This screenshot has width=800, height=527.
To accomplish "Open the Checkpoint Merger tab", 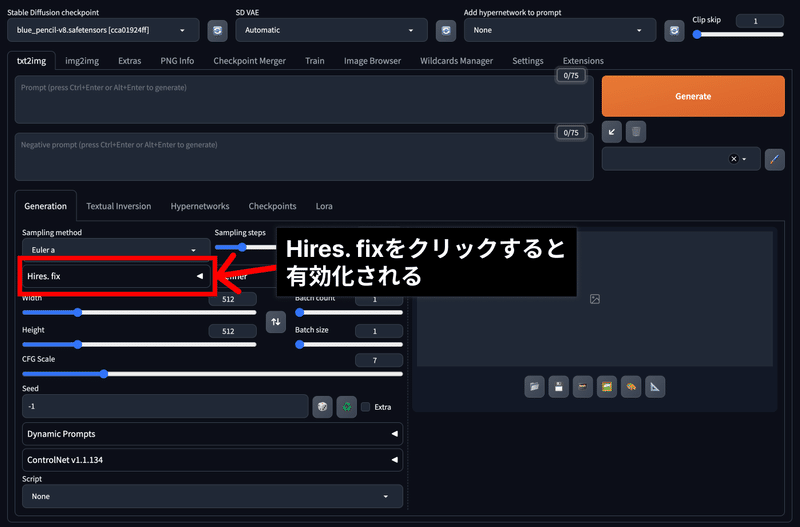I will click(x=249, y=61).
